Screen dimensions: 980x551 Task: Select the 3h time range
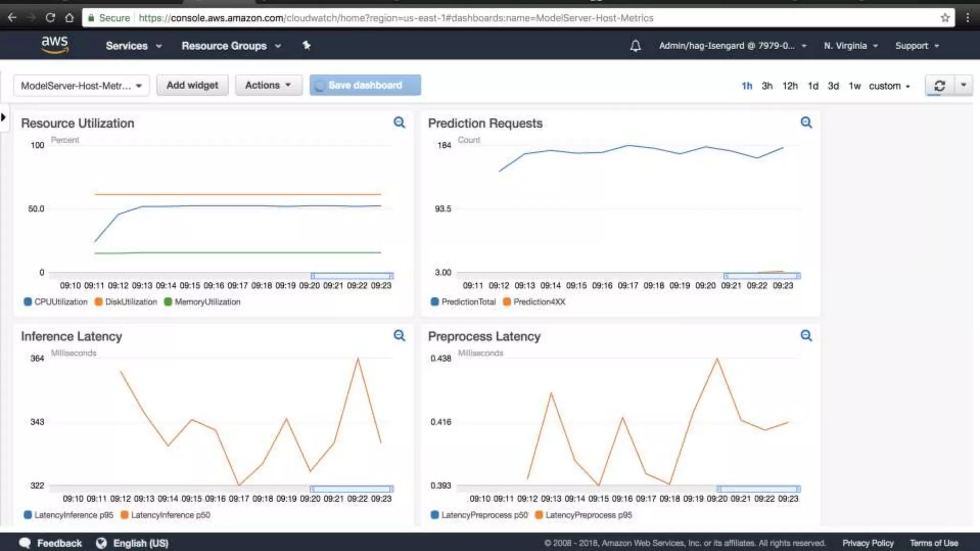pos(767,86)
